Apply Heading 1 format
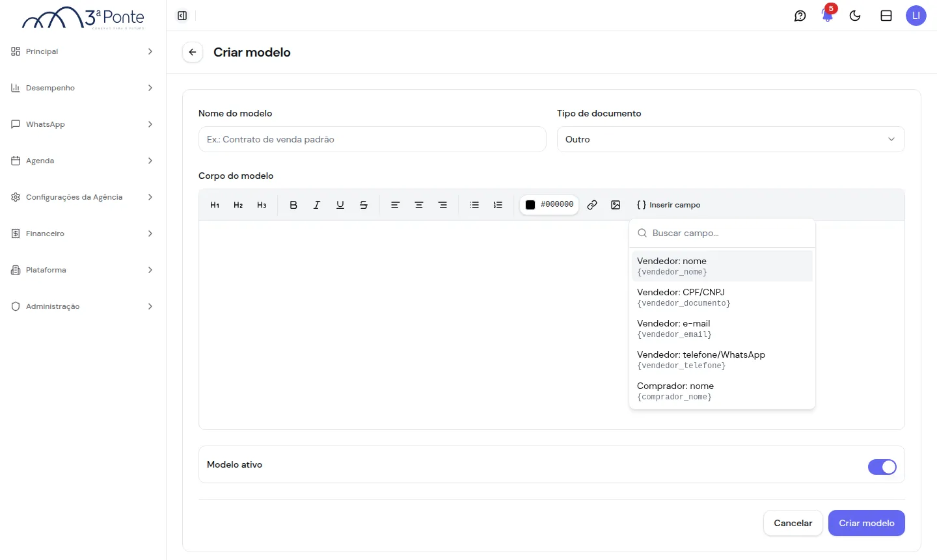This screenshot has height=560, width=937. click(x=215, y=205)
